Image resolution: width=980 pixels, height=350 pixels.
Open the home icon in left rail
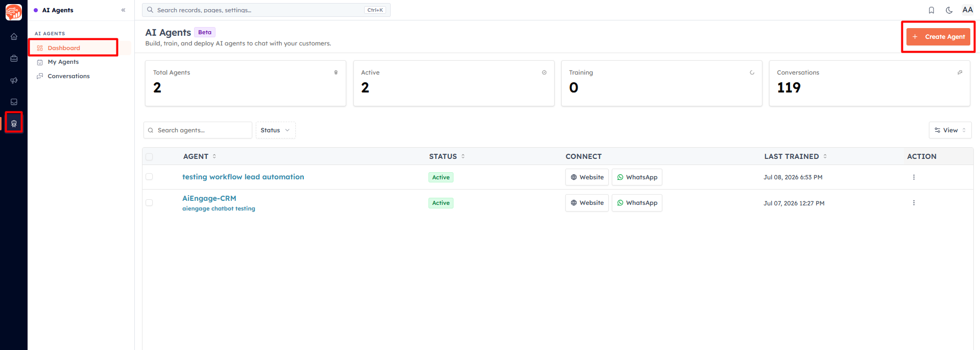(x=14, y=37)
